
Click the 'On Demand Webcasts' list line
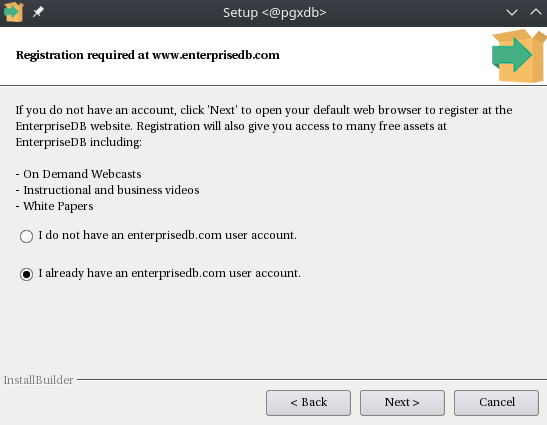pyautogui.click(x=78, y=174)
